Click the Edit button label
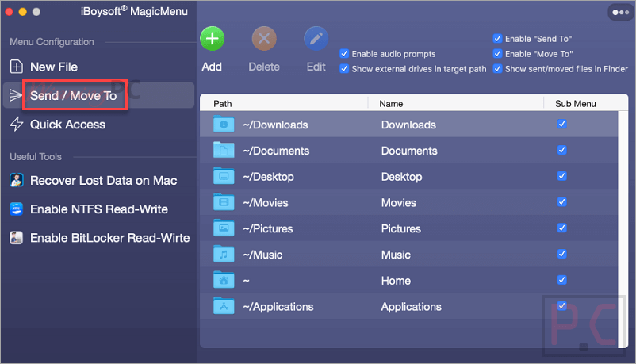The image size is (636, 364). pos(316,67)
